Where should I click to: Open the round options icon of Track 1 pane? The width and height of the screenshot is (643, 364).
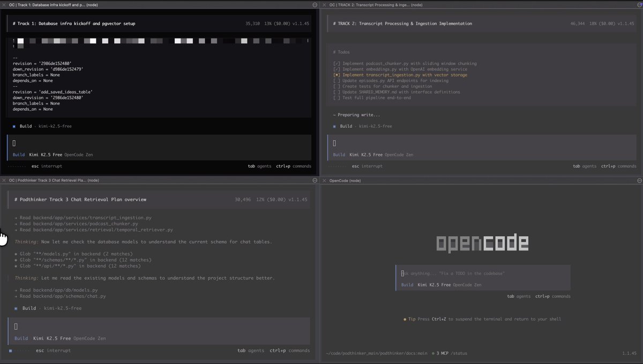point(315,4)
